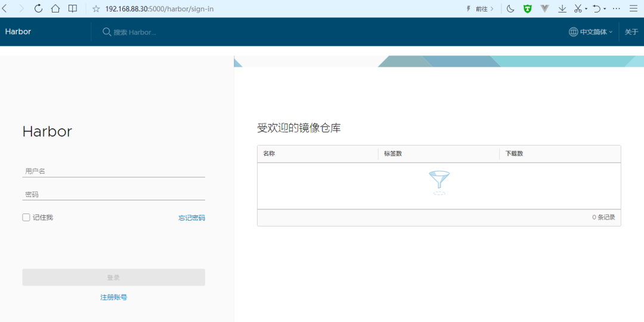Click the undo close-tab arrow icon

click(597, 8)
